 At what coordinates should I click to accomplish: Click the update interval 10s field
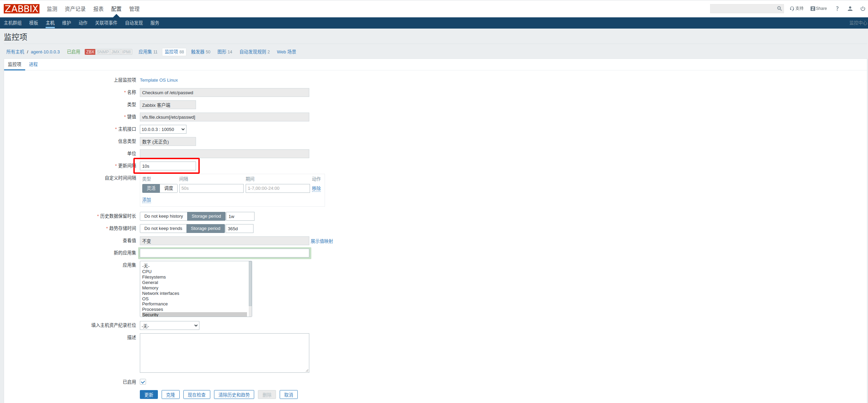pos(168,166)
